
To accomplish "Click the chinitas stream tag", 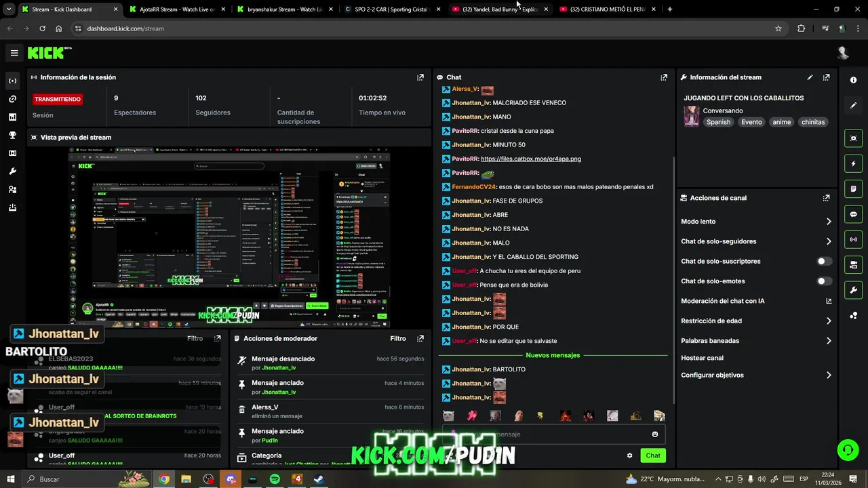I will coord(813,122).
